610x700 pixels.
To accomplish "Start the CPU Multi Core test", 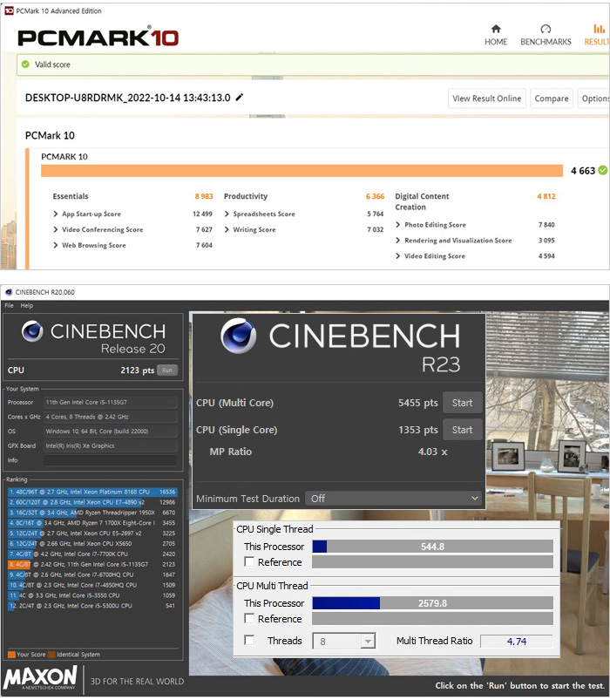I will point(463,403).
